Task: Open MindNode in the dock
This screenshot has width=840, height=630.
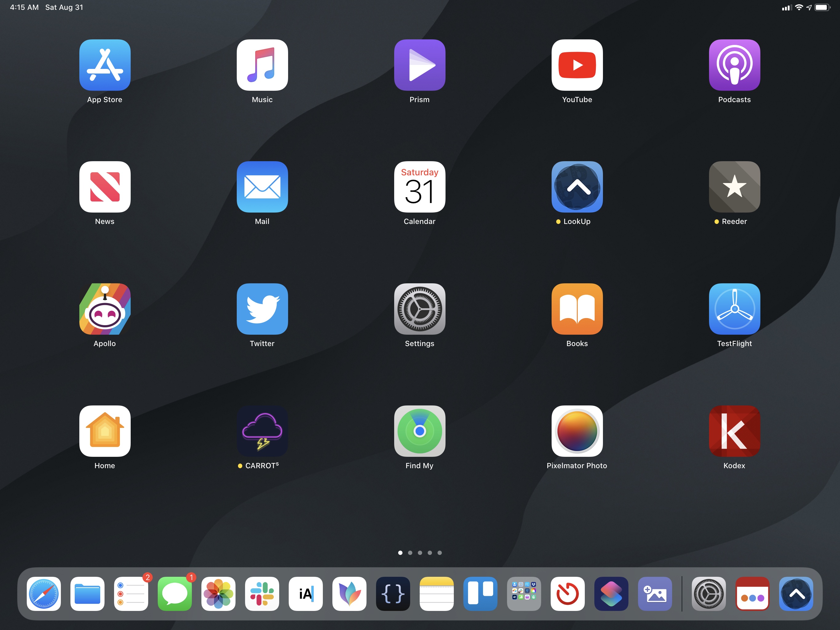Action: [x=349, y=594]
